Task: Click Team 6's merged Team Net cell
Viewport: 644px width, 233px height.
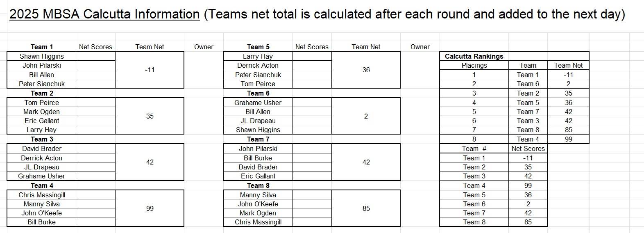Action: point(366,116)
